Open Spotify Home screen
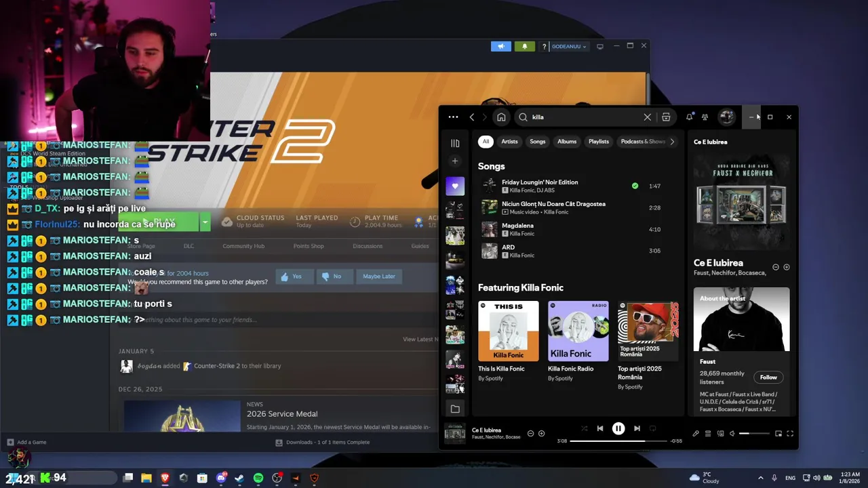 501,117
